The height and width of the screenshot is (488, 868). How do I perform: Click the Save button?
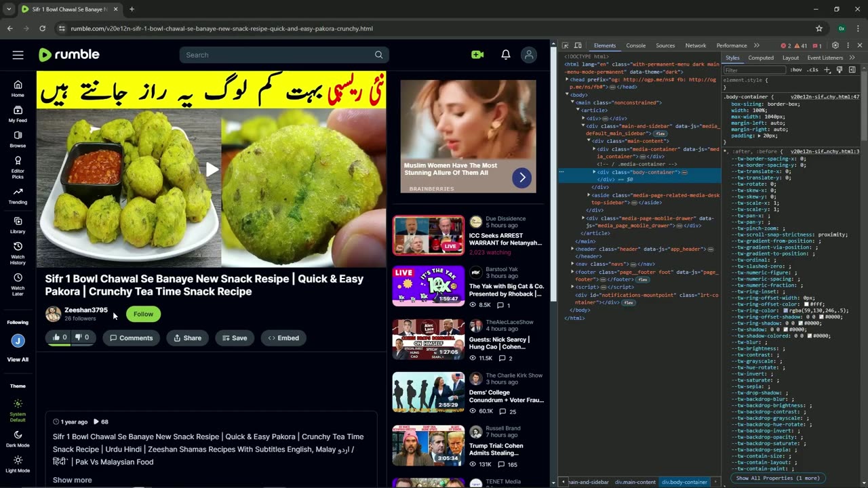235,338
